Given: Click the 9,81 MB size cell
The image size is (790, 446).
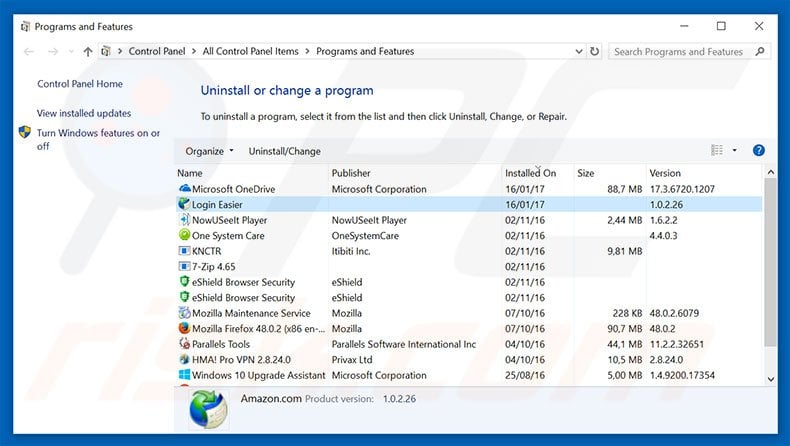Looking at the screenshot, I should tap(624, 250).
